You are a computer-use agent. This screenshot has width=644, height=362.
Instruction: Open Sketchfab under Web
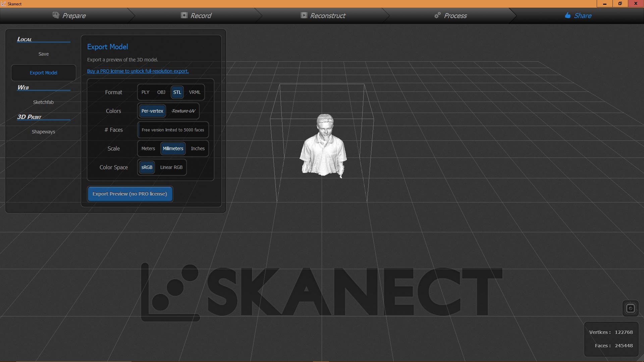pos(43,102)
